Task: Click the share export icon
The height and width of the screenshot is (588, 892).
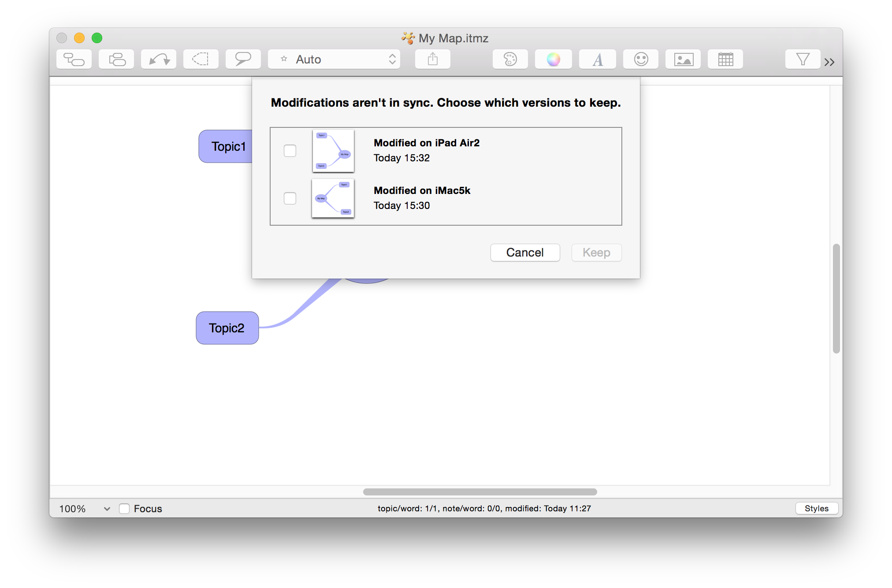Action: click(433, 60)
